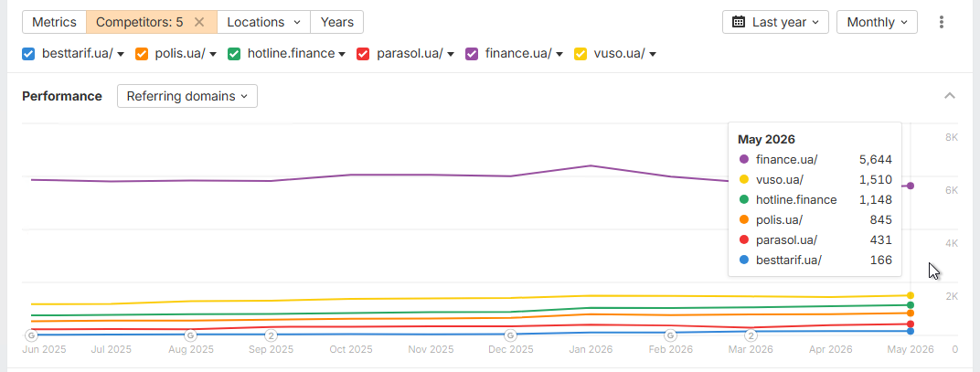Image resolution: width=980 pixels, height=372 pixels.
Task: Switch to the Years tab
Action: [x=336, y=22]
